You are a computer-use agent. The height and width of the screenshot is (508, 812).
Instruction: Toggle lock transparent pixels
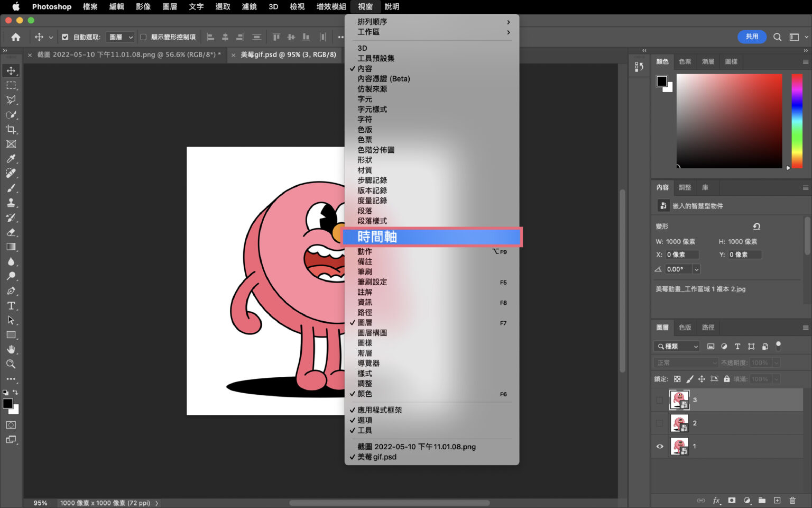[677, 379]
